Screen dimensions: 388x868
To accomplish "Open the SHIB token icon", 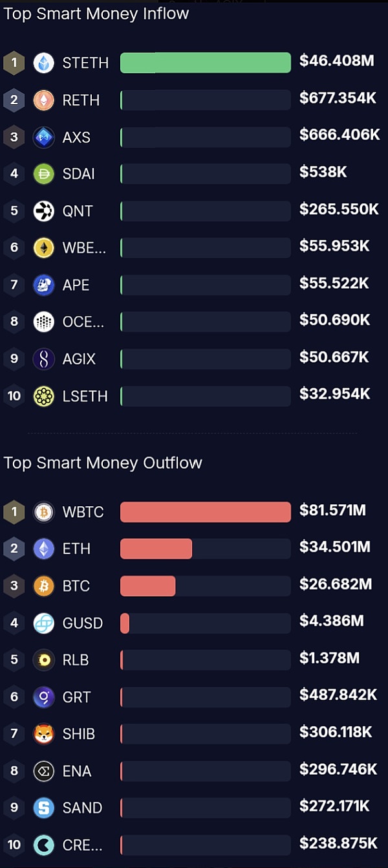I will 44,733.
